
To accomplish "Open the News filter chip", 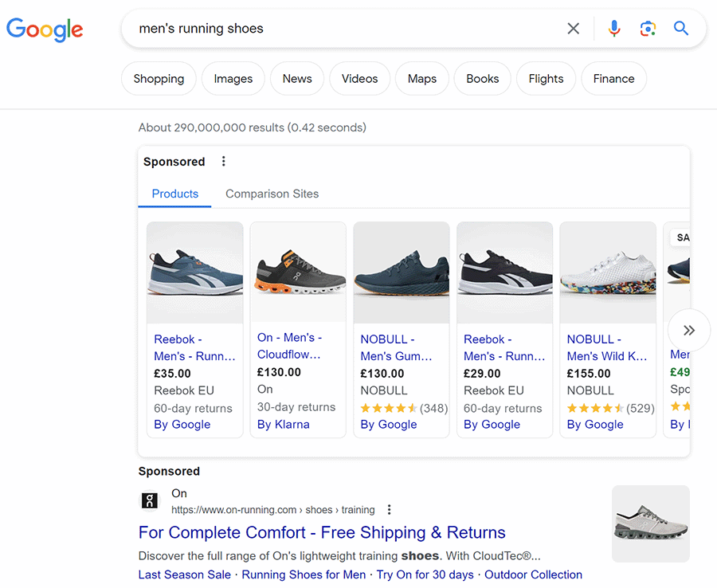I will pos(297,79).
